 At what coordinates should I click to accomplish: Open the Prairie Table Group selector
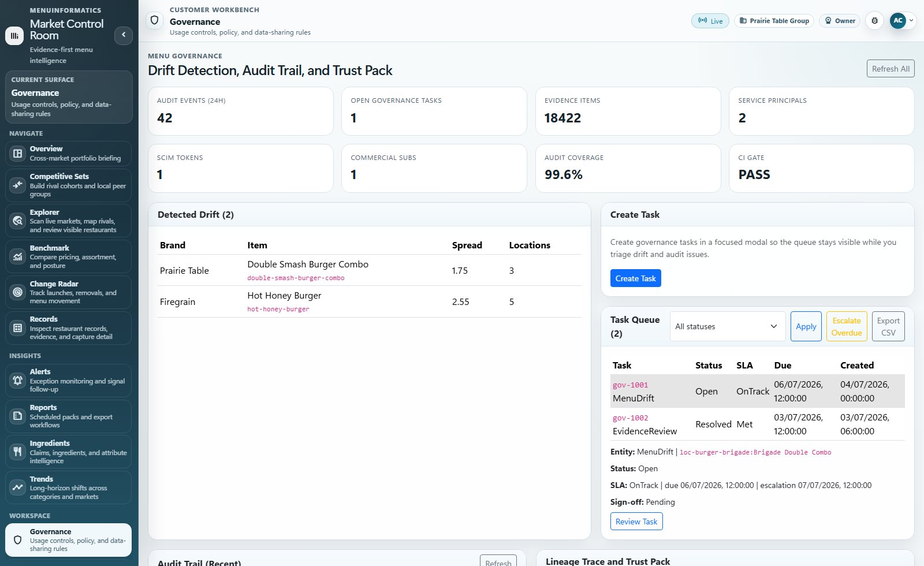774,21
